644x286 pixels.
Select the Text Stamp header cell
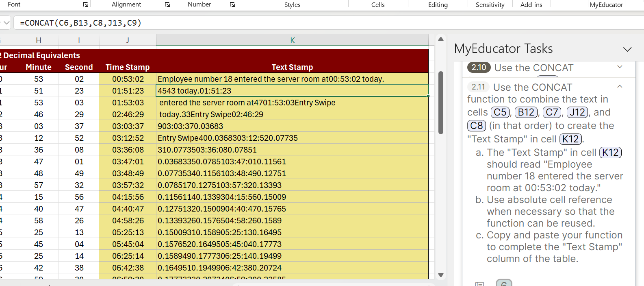pyautogui.click(x=293, y=67)
